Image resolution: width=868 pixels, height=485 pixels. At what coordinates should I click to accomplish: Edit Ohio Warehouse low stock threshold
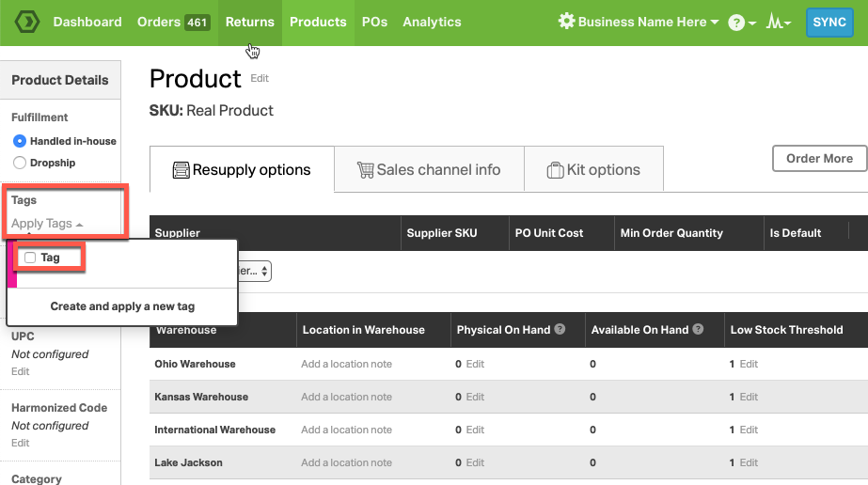click(749, 364)
